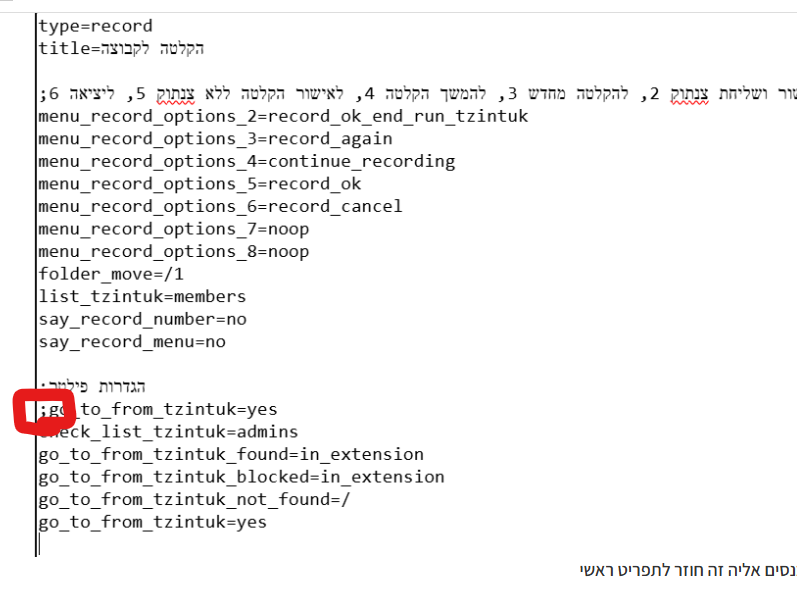Place cursor on folder_move=/1 line
This screenshot has width=797, height=612.
[x=111, y=274]
